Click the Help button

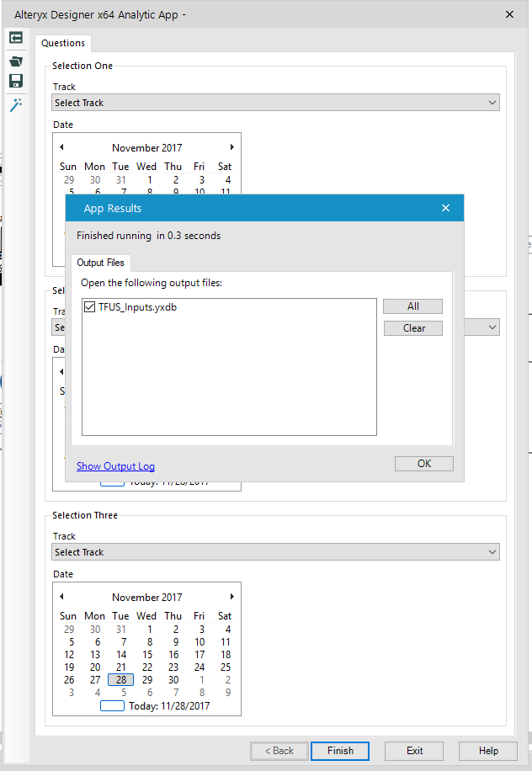point(488,751)
